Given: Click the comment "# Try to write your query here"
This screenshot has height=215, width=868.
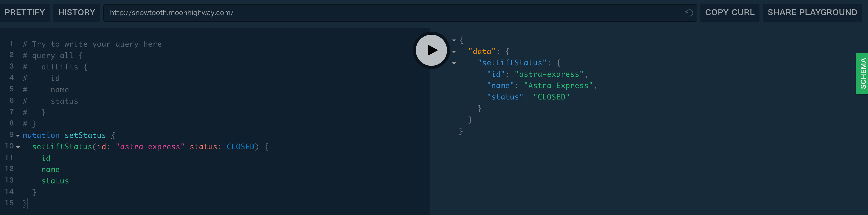Looking at the screenshot, I should [x=92, y=44].
